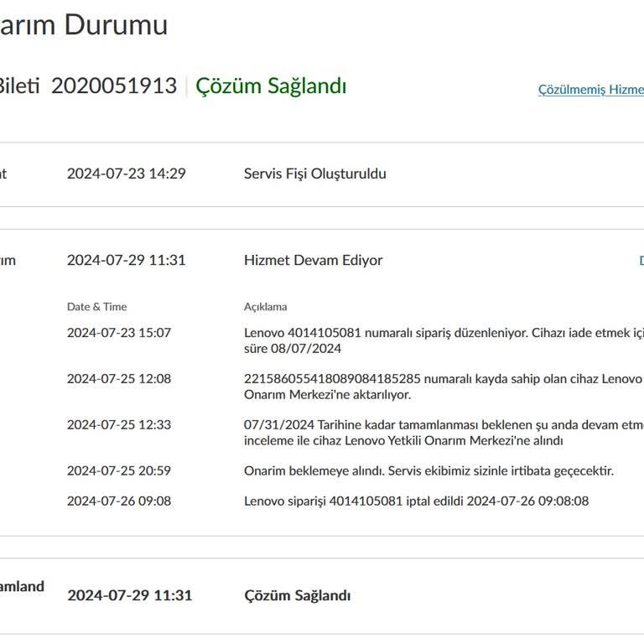
Task: Click the green Çözüm Sağlandı status heading
Action: [x=271, y=86]
